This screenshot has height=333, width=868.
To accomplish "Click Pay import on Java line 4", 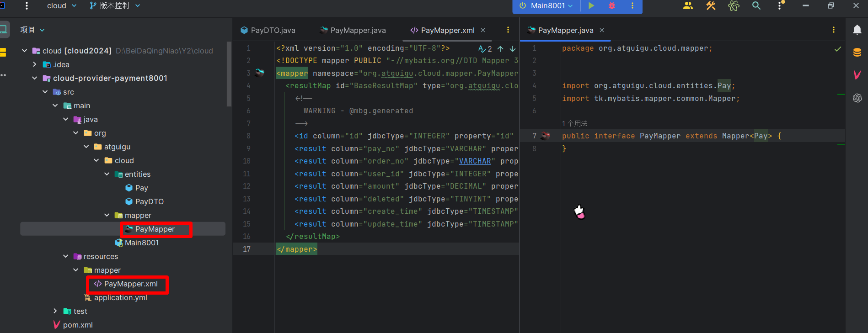I will click(724, 85).
